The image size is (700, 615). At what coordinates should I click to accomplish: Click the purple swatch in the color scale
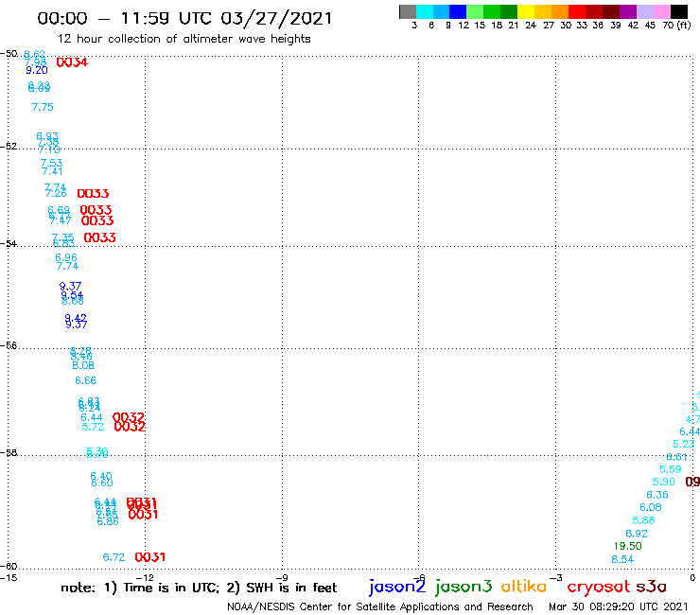click(x=628, y=11)
